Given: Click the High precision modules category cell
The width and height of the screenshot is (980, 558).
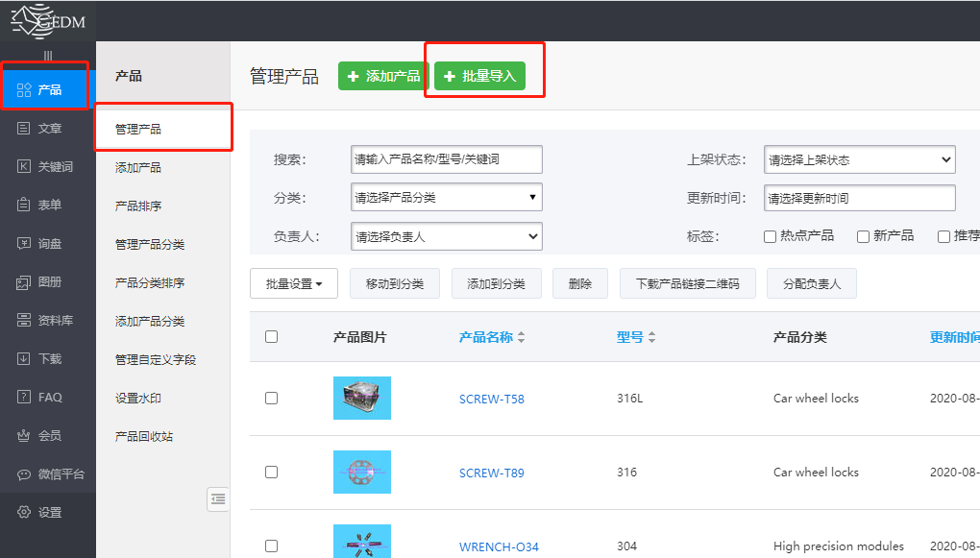Looking at the screenshot, I should (x=838, y=546).
